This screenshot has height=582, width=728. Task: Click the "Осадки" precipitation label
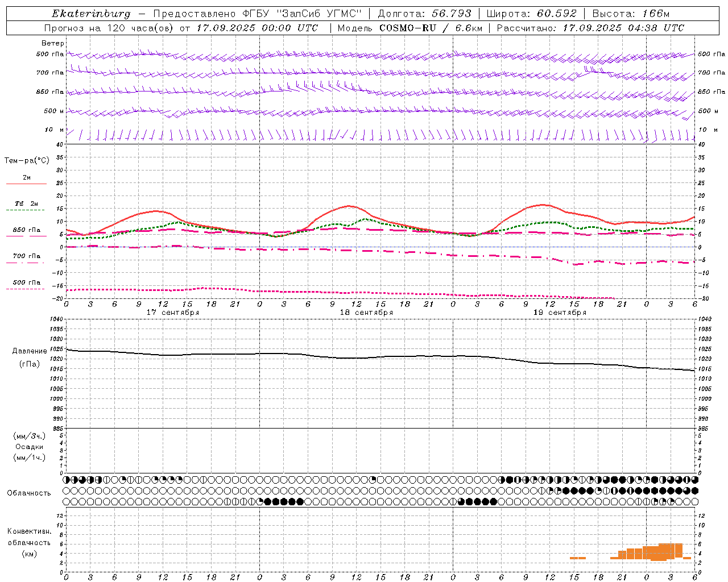tap(29, 447)
